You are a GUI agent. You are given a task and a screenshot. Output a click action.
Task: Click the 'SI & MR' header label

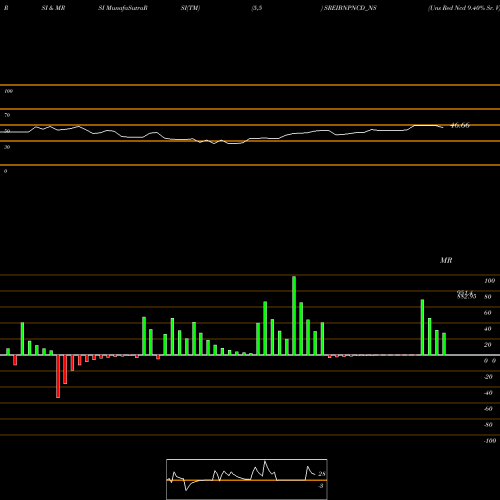click(53, 8)
